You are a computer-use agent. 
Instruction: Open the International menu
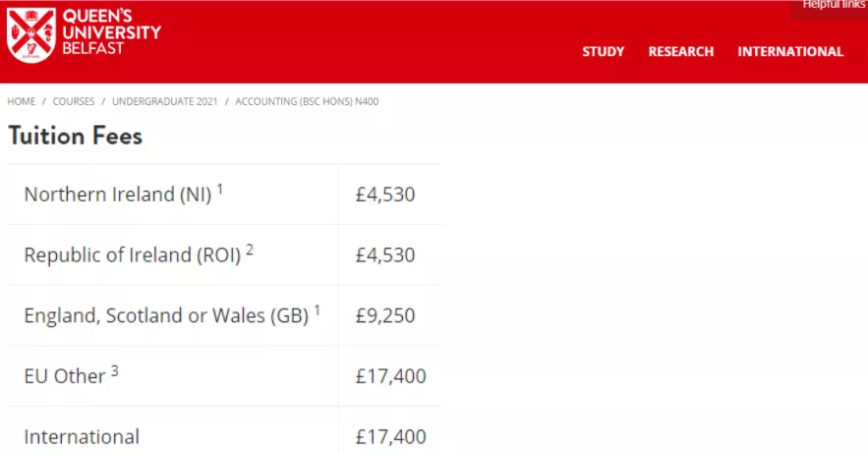[x=790, y=52]
